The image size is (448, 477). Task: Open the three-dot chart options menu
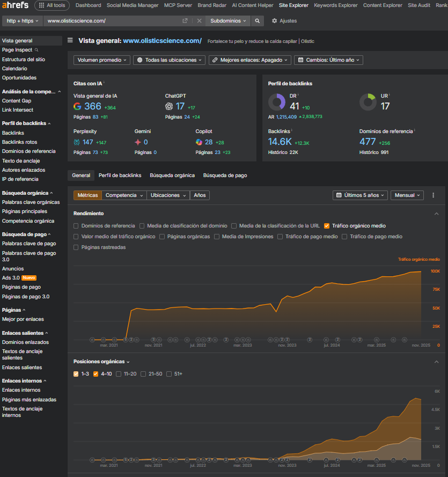click(x=434, y=195)
